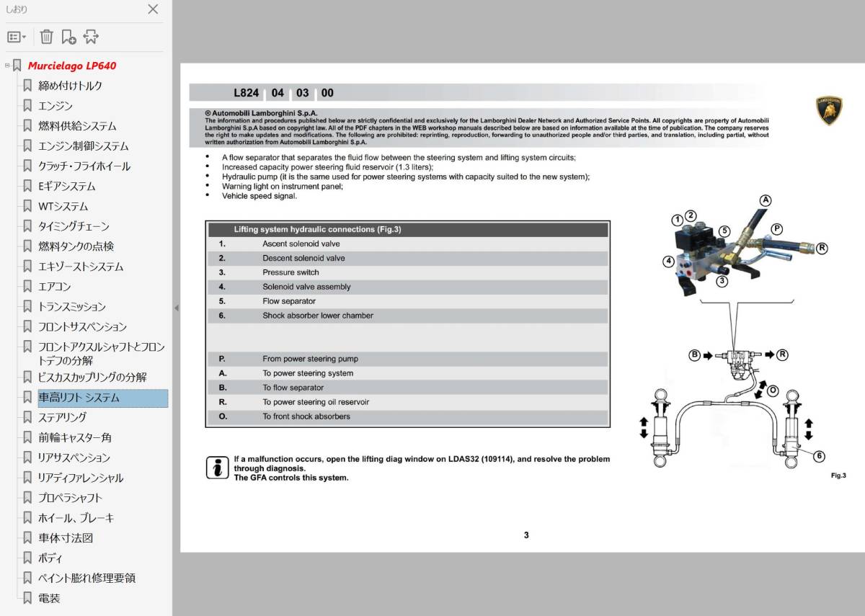
Task: Select the Murcielago LP640 root bookmark
Action: pos(72,66)
